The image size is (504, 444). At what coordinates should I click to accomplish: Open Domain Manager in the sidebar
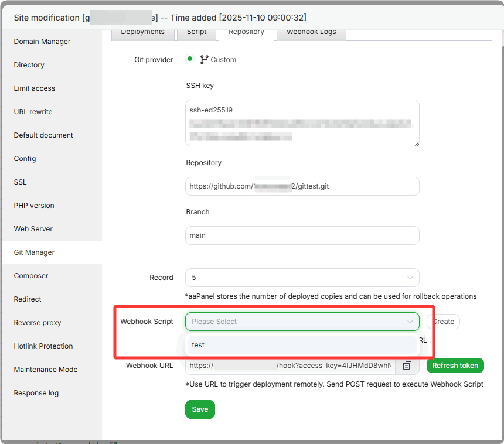(x=42, y=42)
